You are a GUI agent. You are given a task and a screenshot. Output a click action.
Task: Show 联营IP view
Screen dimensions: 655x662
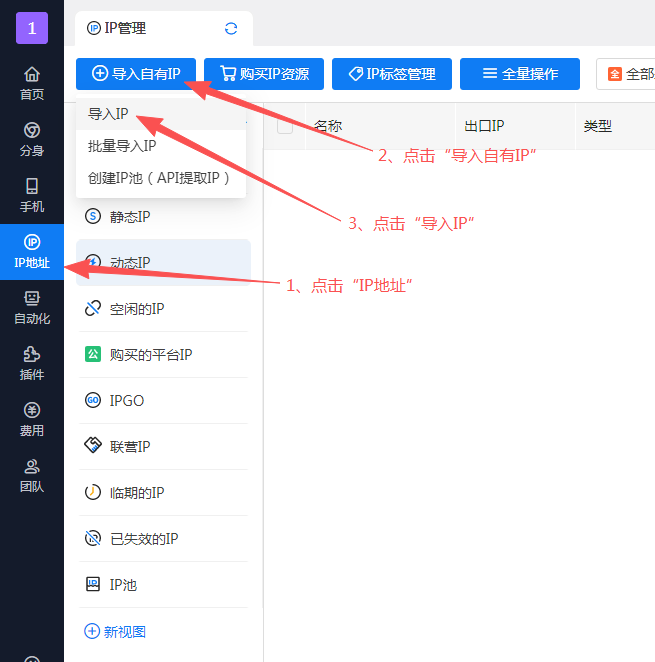(x=163, y=446)
